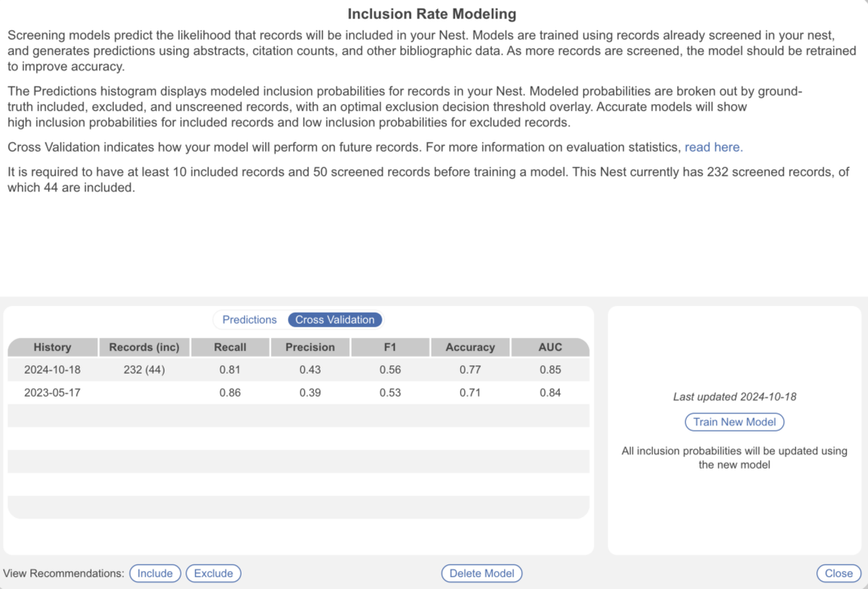868x589 pixels.
Task: Close the Inclusion Rate Modeling dialog
Action: (x=837, y=573)
